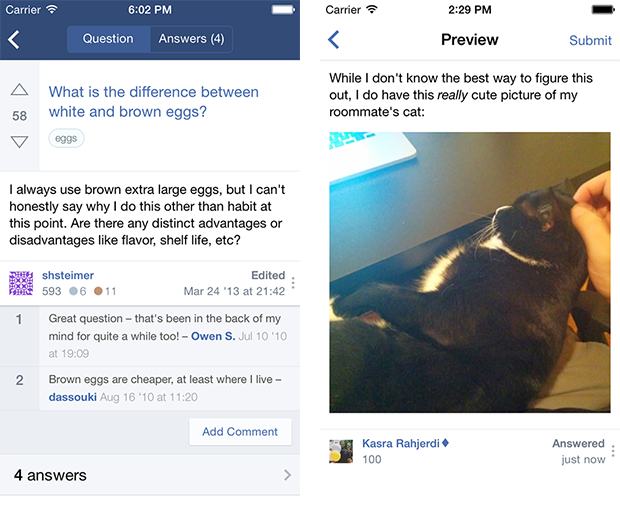This screenshot has height=532, width=620.
Task: Tap the Add Comment button
Action: pos(240,432)
